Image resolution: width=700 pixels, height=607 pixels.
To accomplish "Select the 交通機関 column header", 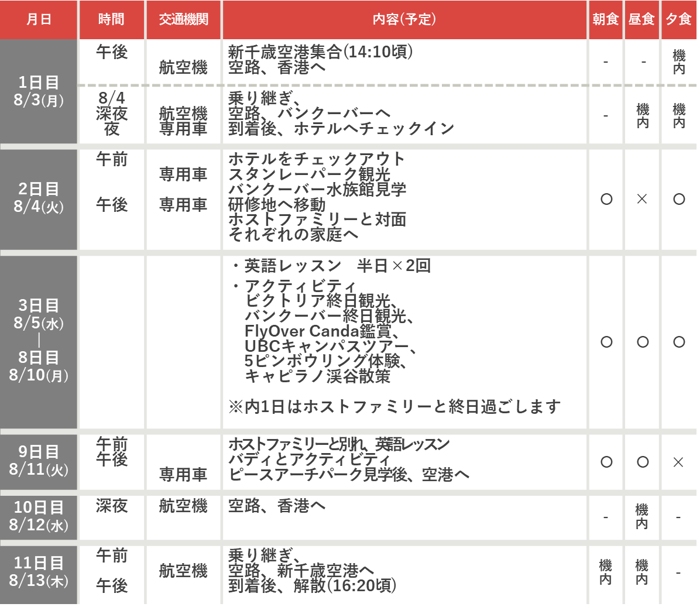I will point(183,19).
